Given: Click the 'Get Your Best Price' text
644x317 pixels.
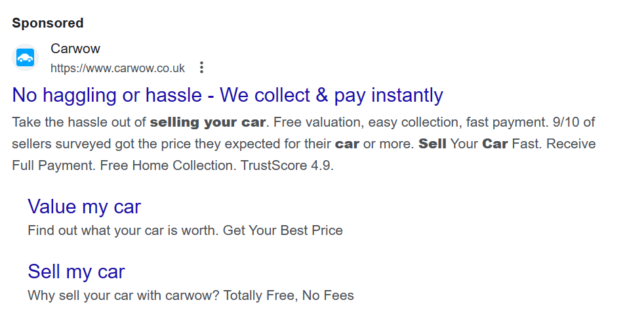Looking at the screenshot, I should pos(283,230).
